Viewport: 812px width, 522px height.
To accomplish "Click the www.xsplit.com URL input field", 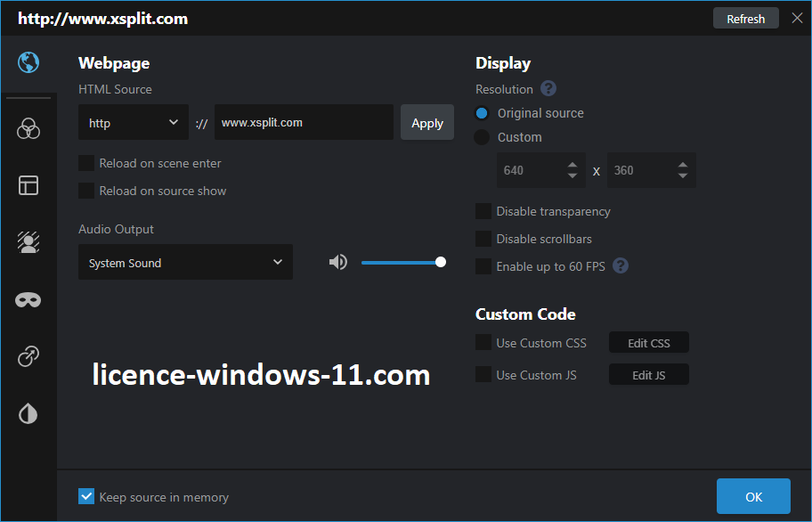I will click(303, 123).
